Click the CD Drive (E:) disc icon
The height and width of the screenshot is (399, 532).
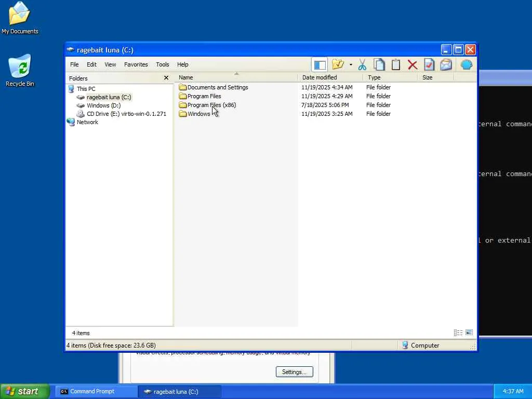pyautogui.click(x=81, y=114)
